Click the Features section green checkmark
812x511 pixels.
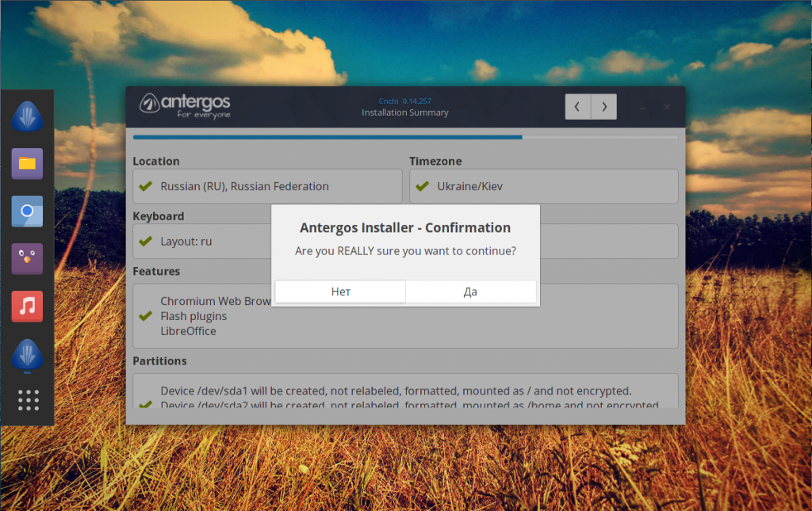(145, 316)
